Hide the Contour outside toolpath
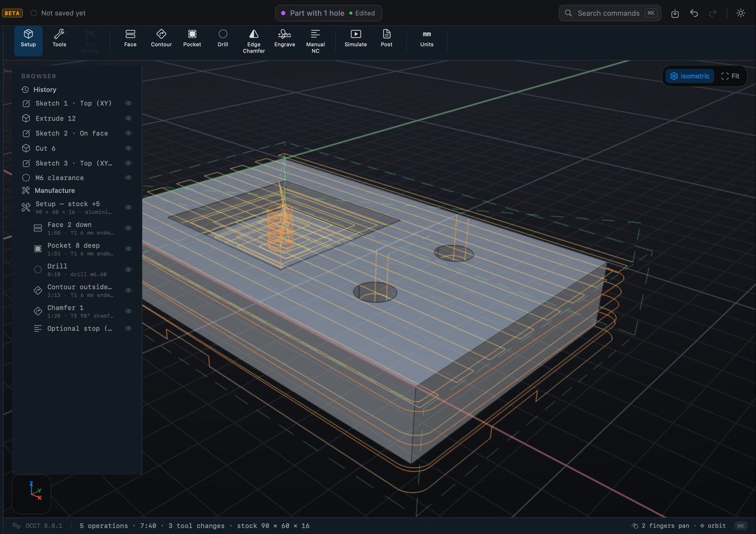The height and width of the screenshot is (534, 756). (x=128, y=291)
